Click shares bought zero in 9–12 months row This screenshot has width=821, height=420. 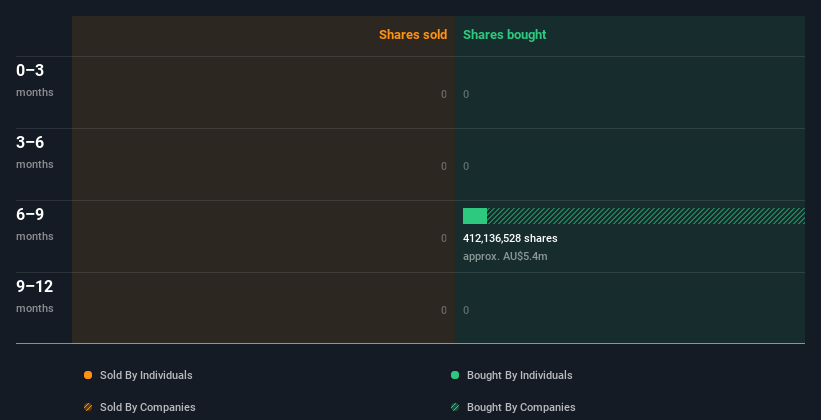pos(466,310)
